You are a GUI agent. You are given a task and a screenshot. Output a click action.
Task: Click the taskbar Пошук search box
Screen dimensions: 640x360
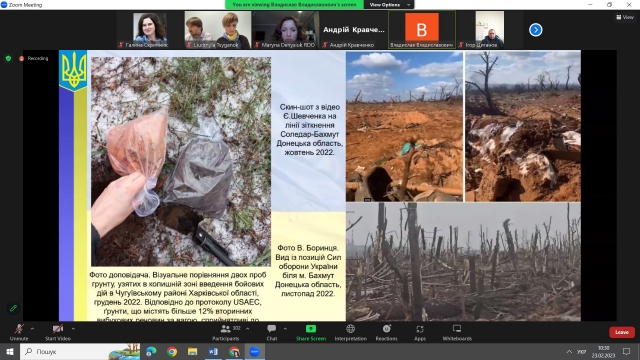pyautogui.click(x=80, y=351)
